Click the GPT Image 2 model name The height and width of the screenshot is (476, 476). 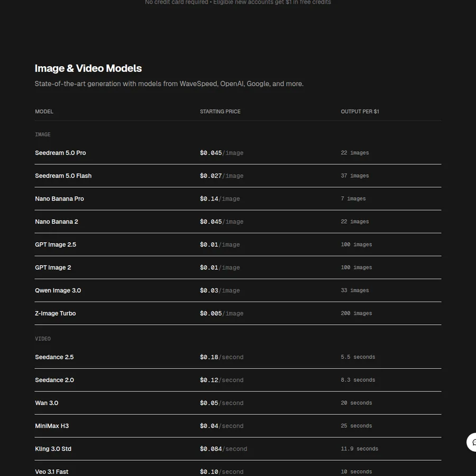[x=53, y=268]
